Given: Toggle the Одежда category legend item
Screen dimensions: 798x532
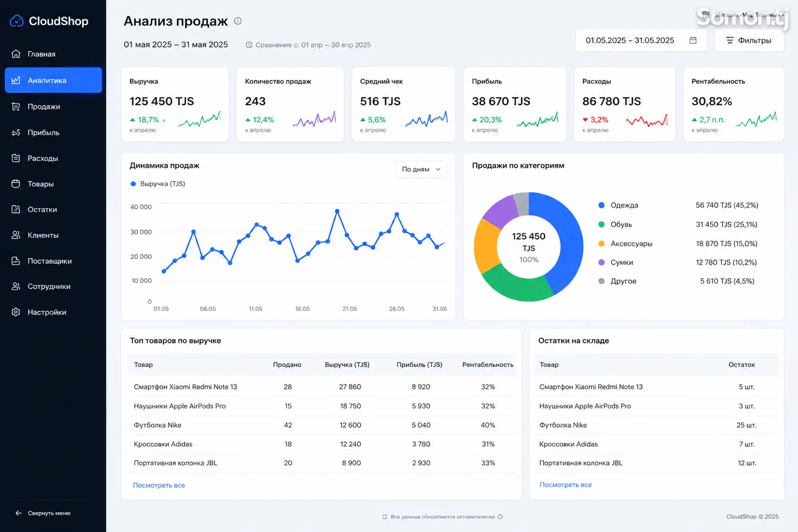Looking at the screenshot, I should [618, 205].
